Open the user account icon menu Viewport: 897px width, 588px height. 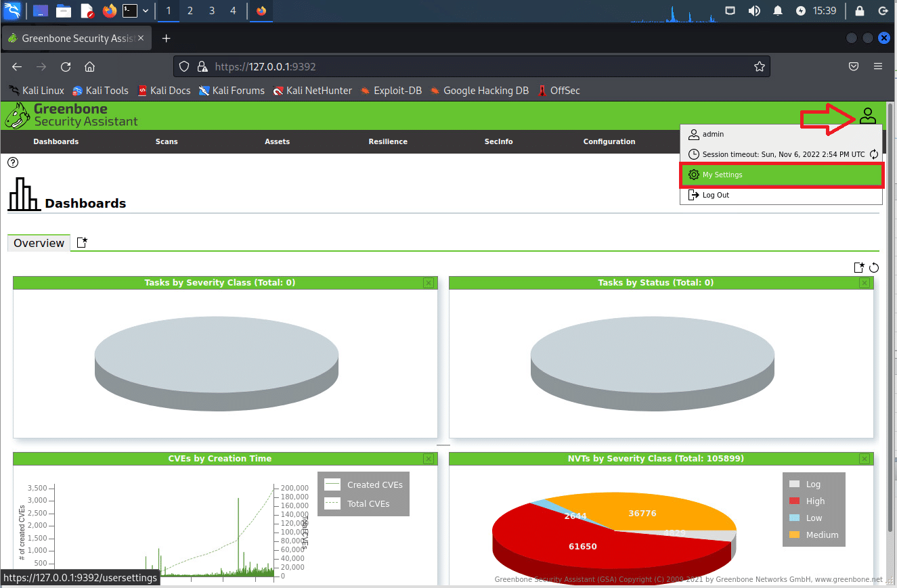(x=867, y=116)
